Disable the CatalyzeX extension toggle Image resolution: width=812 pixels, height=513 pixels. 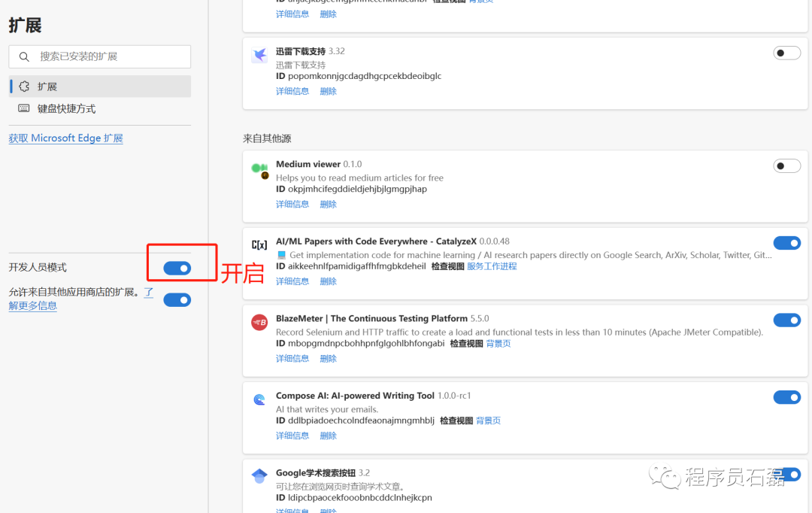click(x=786, y=243)
